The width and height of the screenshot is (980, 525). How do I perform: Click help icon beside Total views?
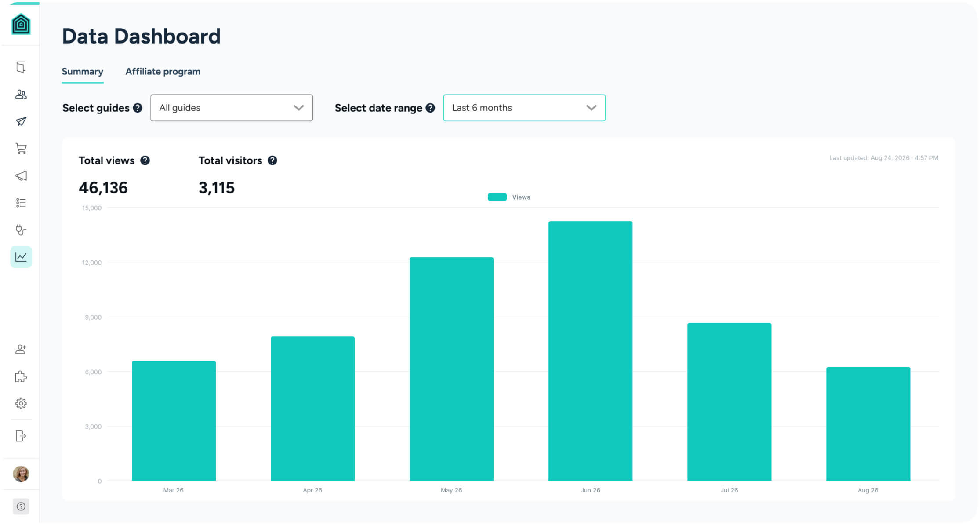coord(145,160)
